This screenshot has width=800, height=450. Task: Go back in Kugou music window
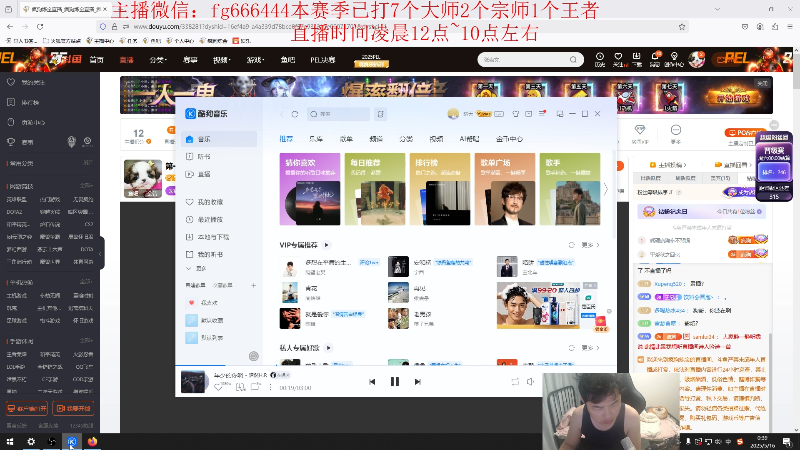point(282,114)
